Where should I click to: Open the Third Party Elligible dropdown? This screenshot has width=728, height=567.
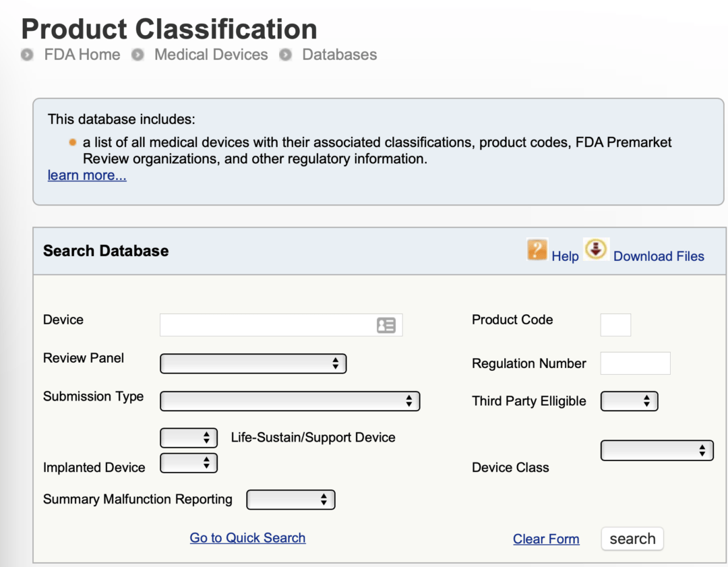pyautogui.click(x=629, y=400)
